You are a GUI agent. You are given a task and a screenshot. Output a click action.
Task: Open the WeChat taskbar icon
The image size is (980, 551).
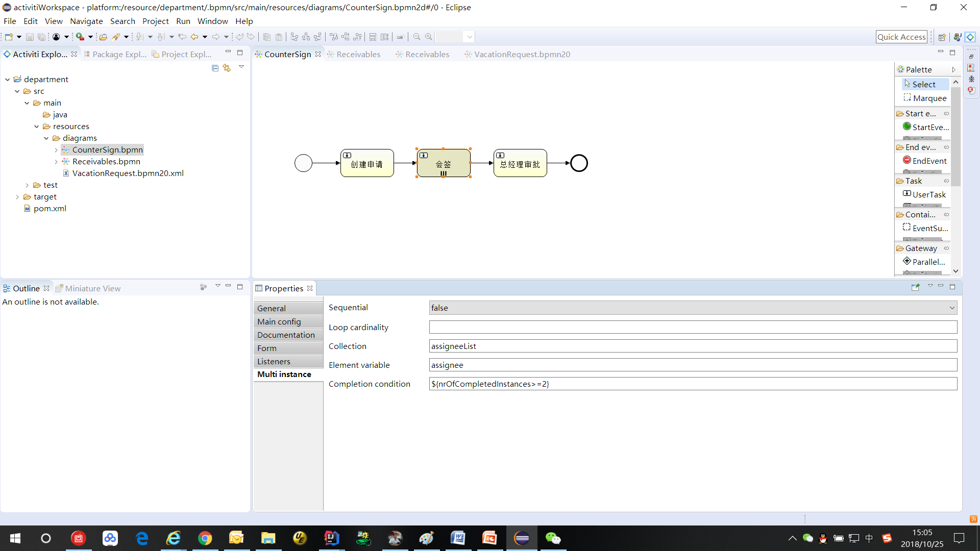point(553,538)
